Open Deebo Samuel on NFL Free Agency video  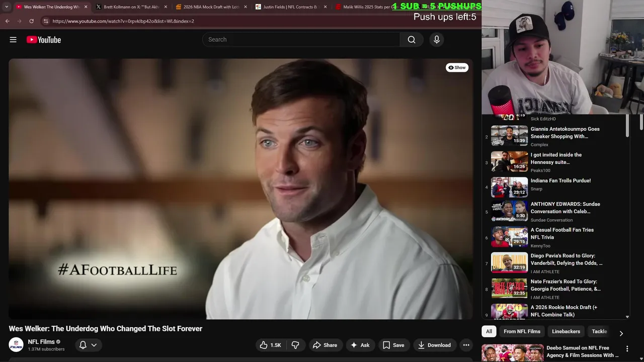coord(583,351)
